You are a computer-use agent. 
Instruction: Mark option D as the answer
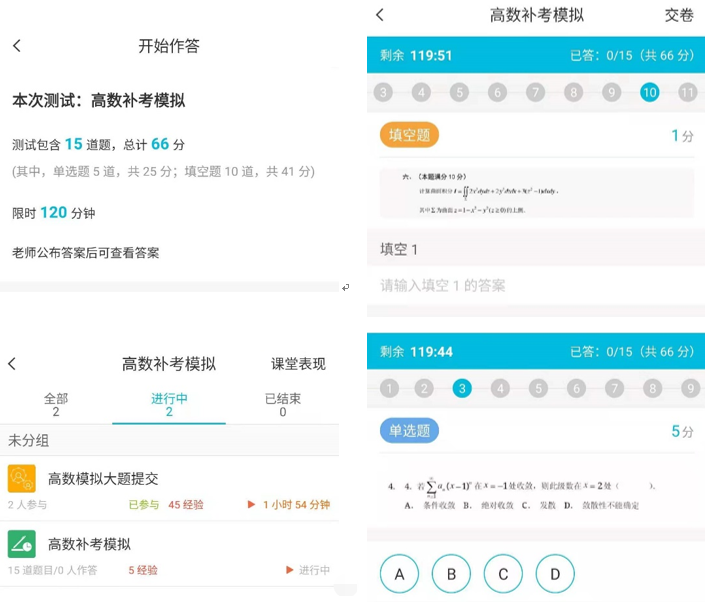click(555, 574)
